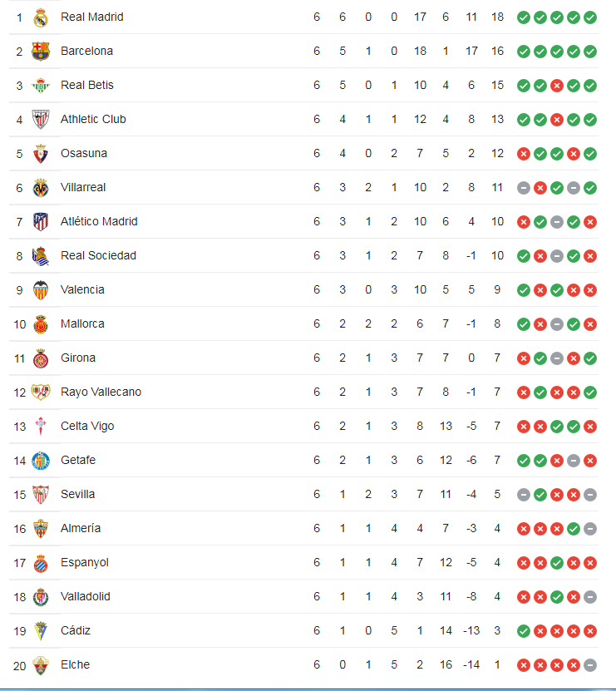Click the Valencia club crest
616x691 pixels.
click(x=41, y=290)
